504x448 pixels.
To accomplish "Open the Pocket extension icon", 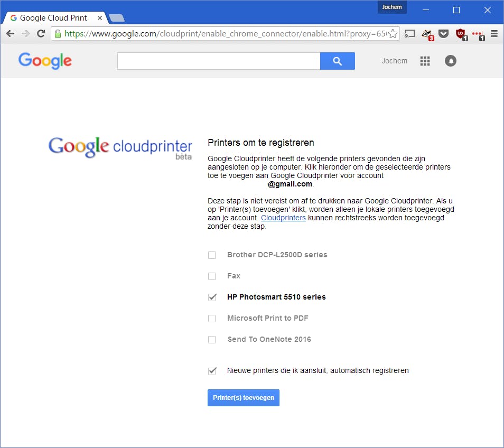I will [444, 33].
